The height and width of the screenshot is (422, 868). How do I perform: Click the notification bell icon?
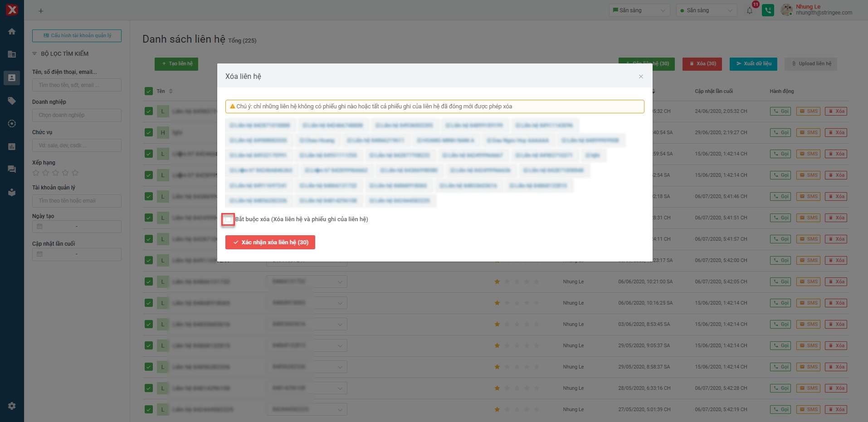[750, 10]
